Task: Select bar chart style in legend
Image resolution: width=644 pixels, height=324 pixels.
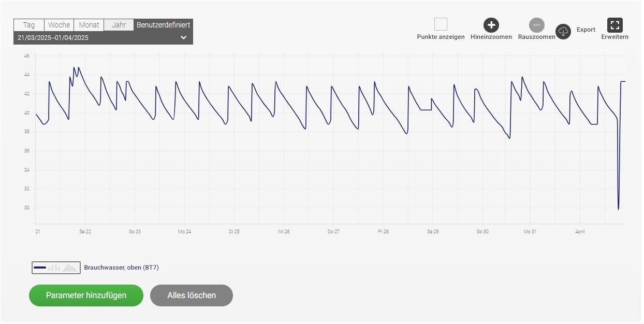Action: coord(54,267)
